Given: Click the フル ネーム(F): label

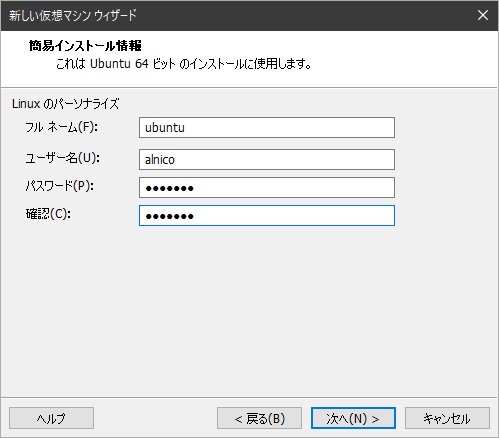Looking at the screenshot, I should (62, 127).
